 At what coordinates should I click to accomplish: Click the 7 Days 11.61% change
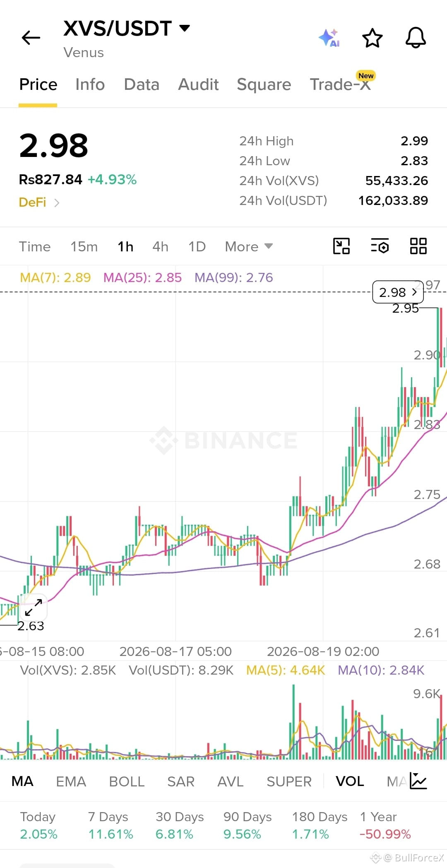(x=111, y=825)
